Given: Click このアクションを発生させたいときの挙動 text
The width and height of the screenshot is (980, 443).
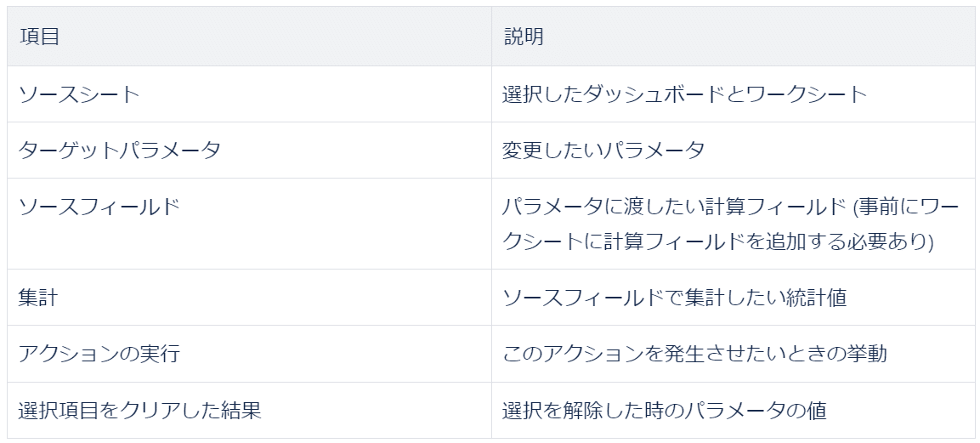Looking at the screenshot, I should pyautogui.click(x=694, y=354).
